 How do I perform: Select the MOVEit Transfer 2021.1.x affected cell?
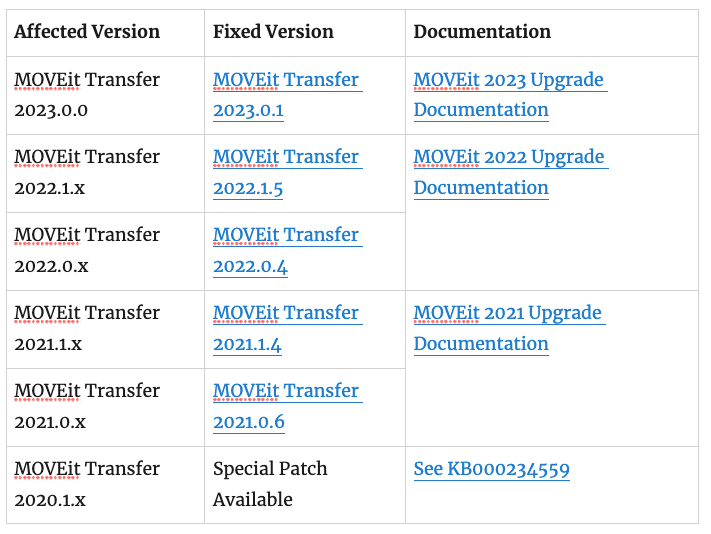pos(87,329)
